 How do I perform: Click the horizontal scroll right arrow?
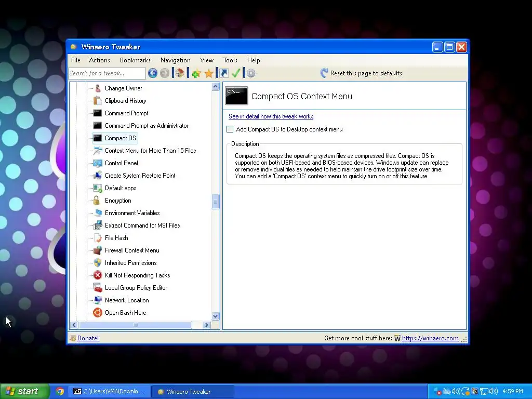click(x=207, y=325)
